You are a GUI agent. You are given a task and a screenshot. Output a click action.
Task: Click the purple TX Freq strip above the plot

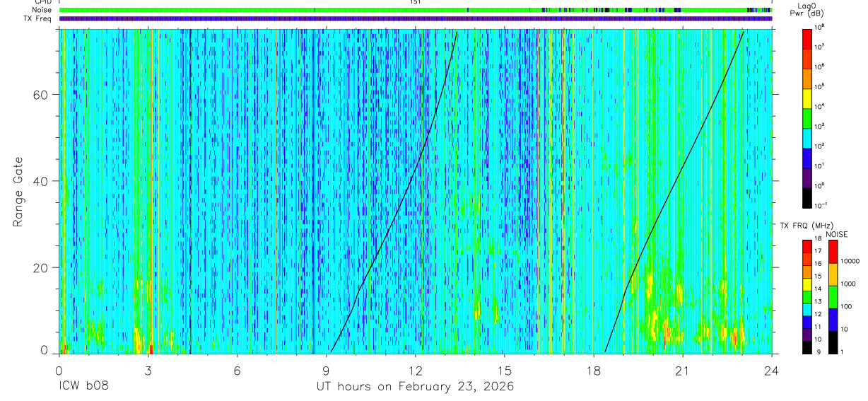click(416, 18)
